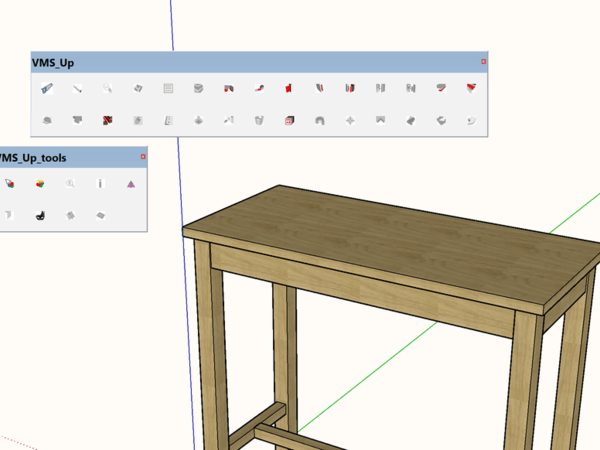Open the info "i" icon in VMS_Up_tools

100,184
